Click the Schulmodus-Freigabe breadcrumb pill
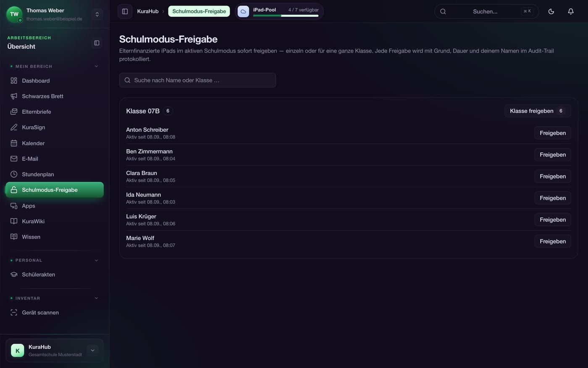588x368 pixels. click(x=199, y=11)
